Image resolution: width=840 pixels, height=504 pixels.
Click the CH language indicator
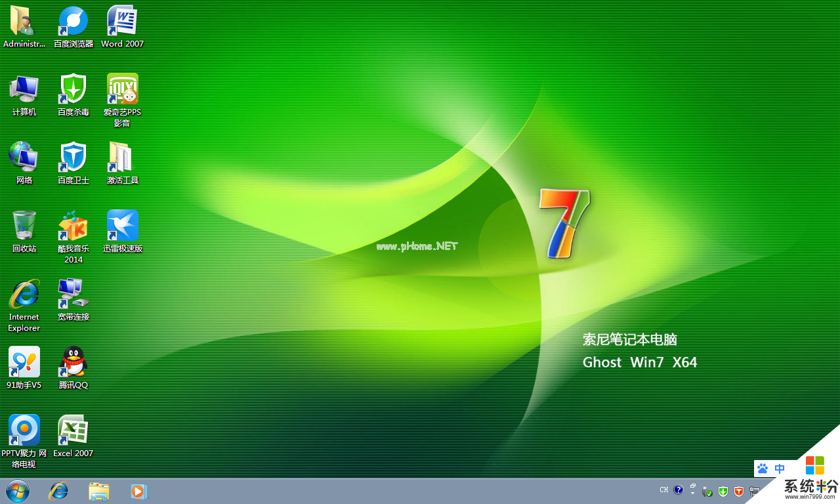664,490
